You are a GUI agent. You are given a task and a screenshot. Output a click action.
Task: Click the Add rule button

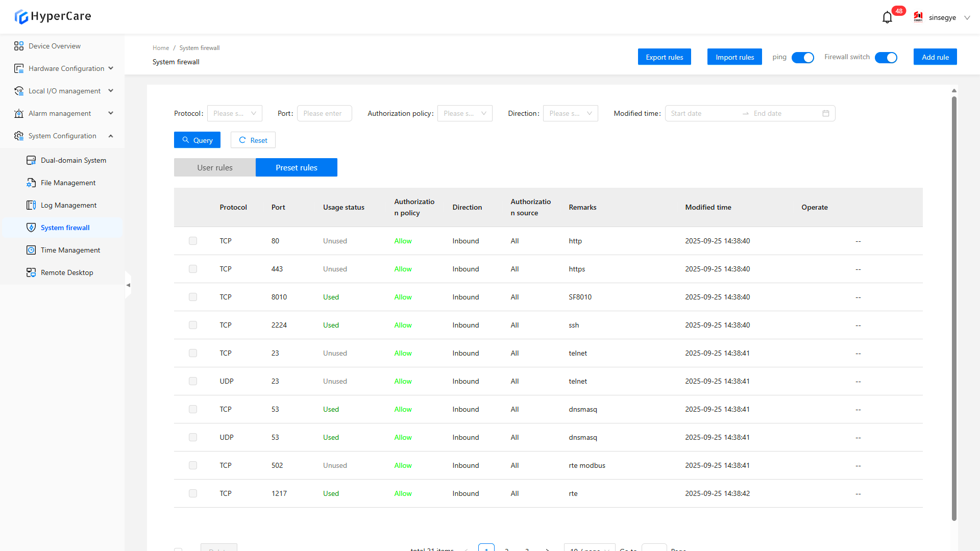(x=935, y=57)
